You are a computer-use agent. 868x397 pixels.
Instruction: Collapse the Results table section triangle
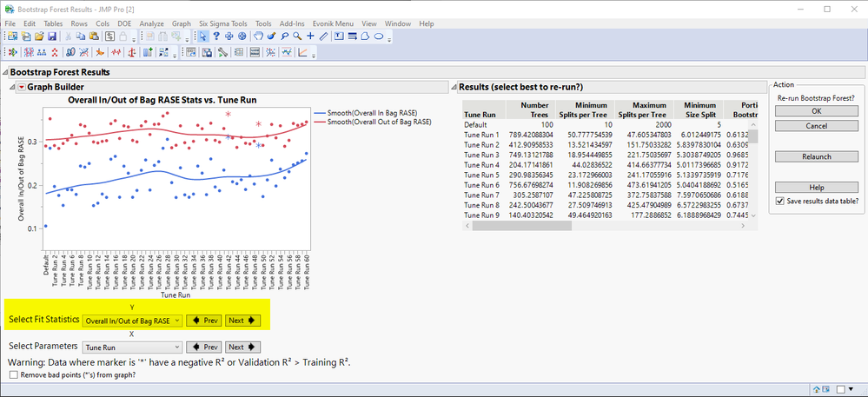[454, 87]
